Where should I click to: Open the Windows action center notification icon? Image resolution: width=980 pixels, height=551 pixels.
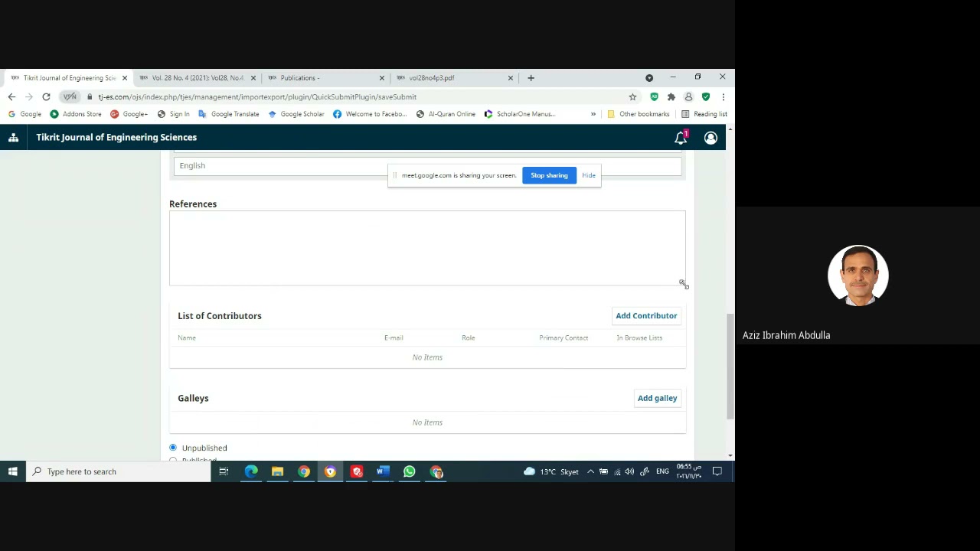coord(717,471)
